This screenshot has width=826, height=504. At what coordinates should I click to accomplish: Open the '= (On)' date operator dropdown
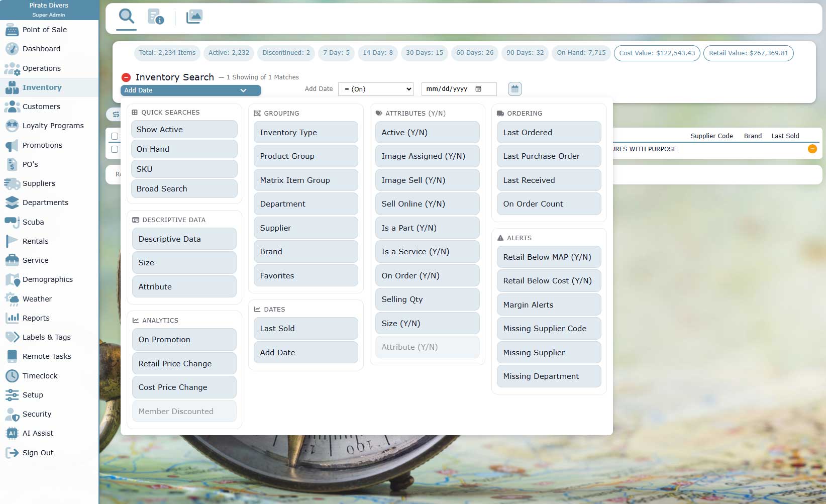(376, 89)
